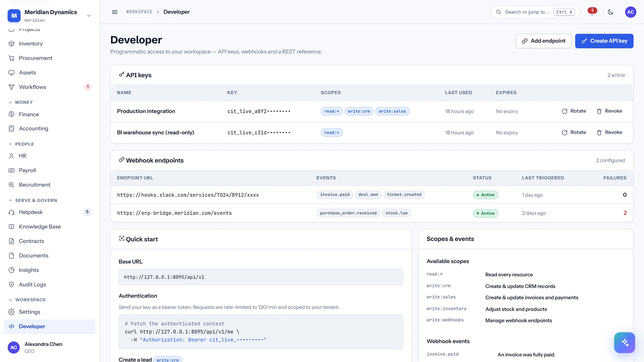Click the Procurement cart icon
The height and width of the screenshot is (362, 644).
pyautogui.click(x=11, y=58)
